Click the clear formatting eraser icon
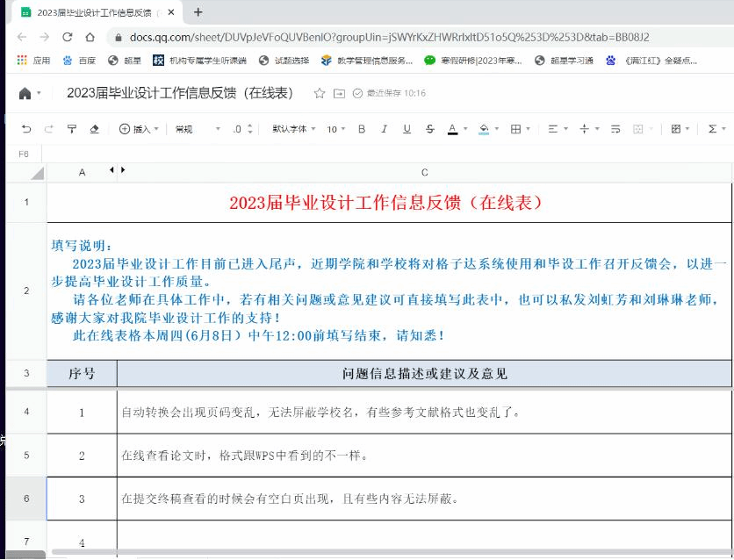 95,129
